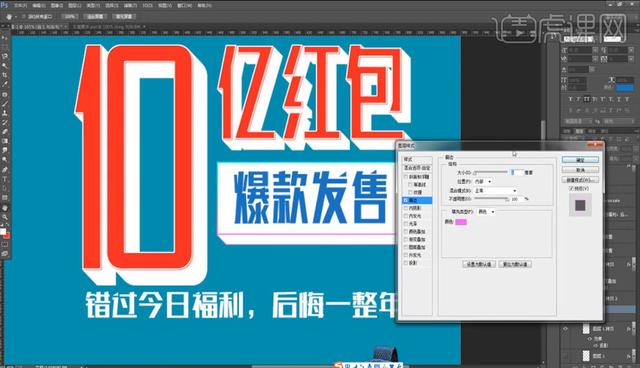640x368 pixels.
Task: Enable 内发光 inner glow checkbox
Action: [406, 216]
